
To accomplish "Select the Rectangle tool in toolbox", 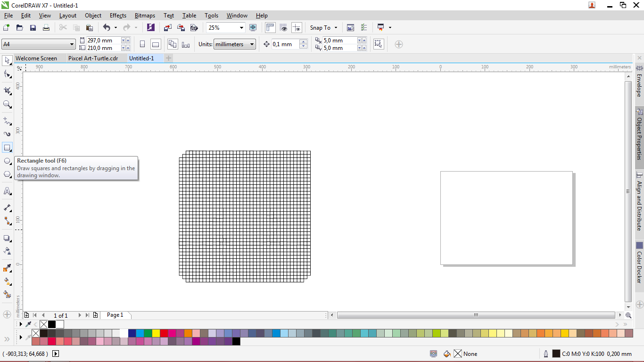I will (x=7, y=148).
